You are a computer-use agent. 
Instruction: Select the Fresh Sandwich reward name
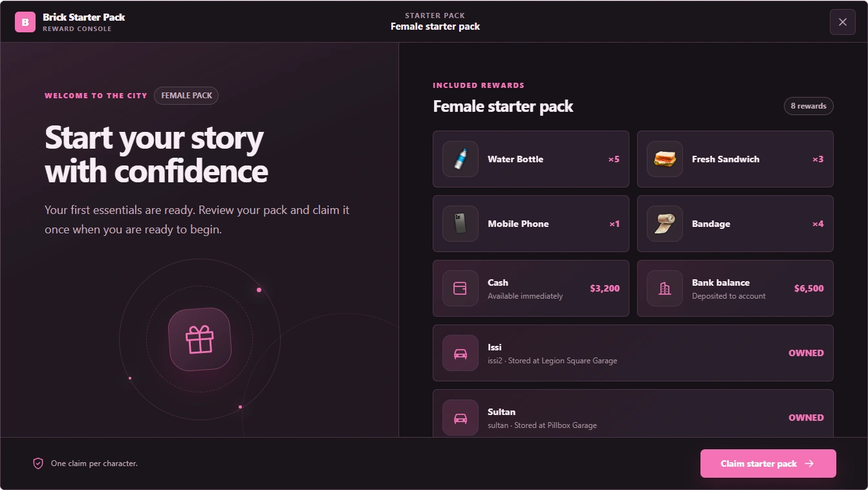coord(726,159)
